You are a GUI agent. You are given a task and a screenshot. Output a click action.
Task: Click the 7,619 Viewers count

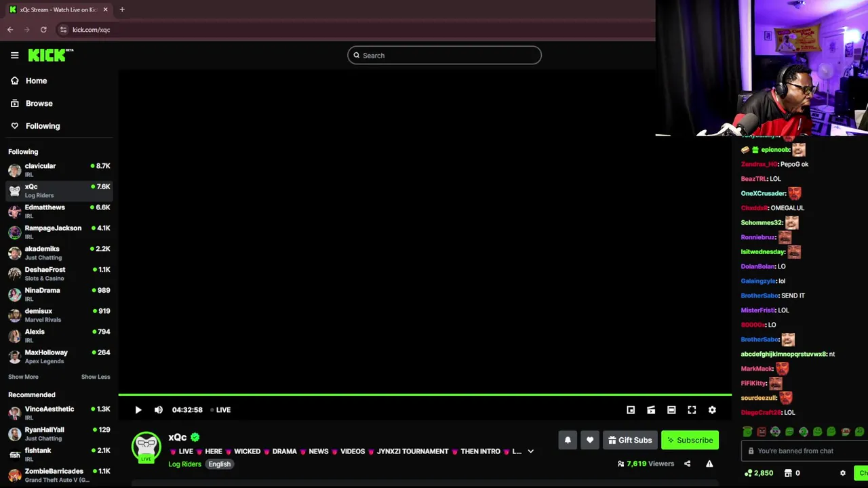click(x=646, y=464)
